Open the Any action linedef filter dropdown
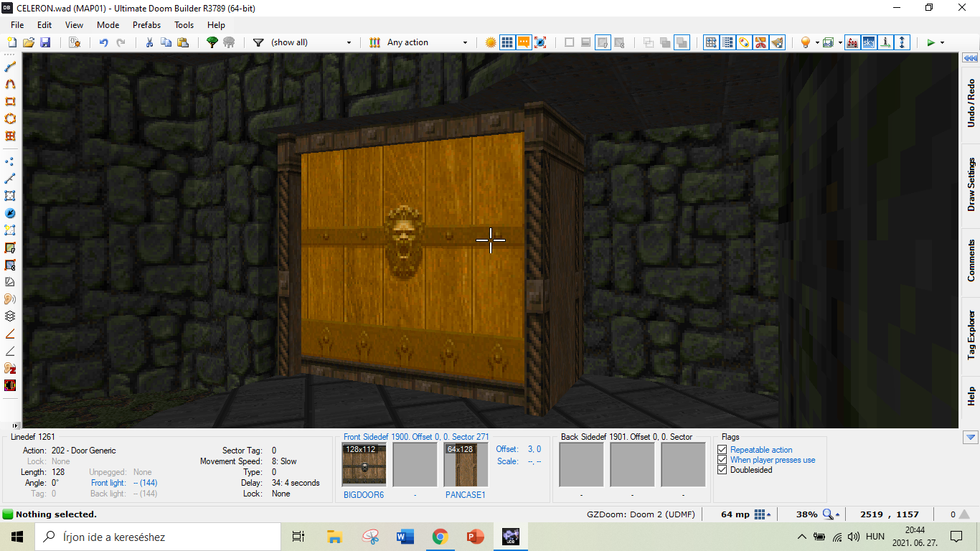The height and width of the screenshot is (551, 980). 428,42
